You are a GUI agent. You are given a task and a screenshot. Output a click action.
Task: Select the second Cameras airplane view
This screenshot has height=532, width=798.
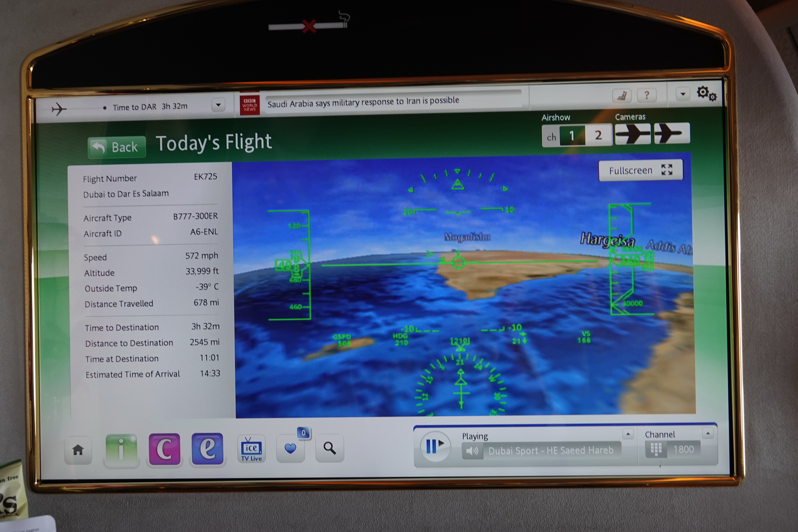[x=672, y=133]
